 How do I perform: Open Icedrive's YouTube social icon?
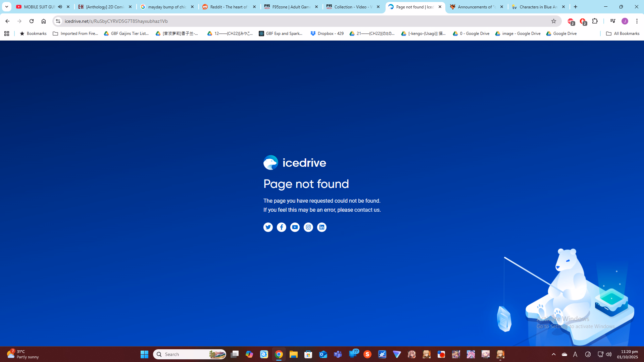pos(295,227)
